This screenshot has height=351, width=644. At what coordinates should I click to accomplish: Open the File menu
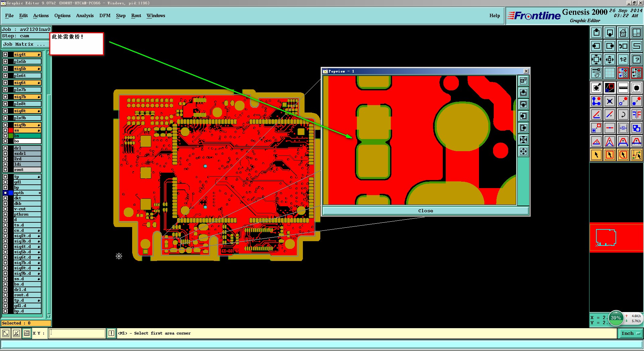[x=9, y=15]
